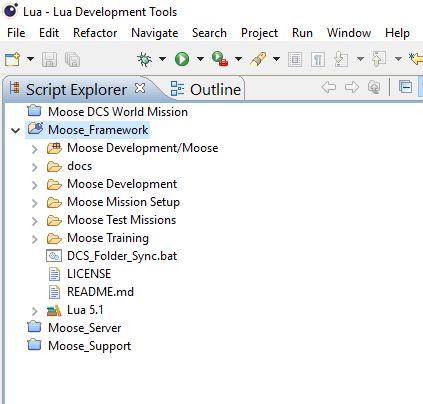This screenshot has width=423, height=404.
Task: Click the Next Annotation icon
Action: [x=341, y=59]
